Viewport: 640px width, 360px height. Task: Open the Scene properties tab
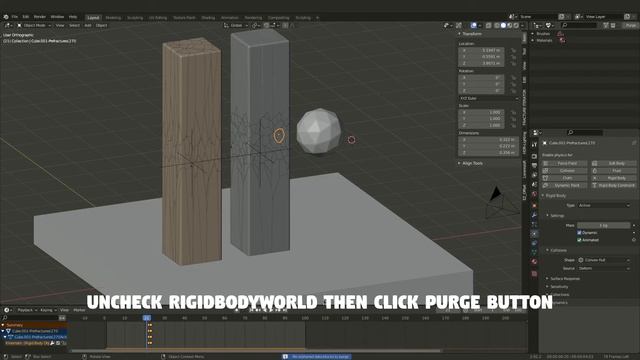click(534, 185)
